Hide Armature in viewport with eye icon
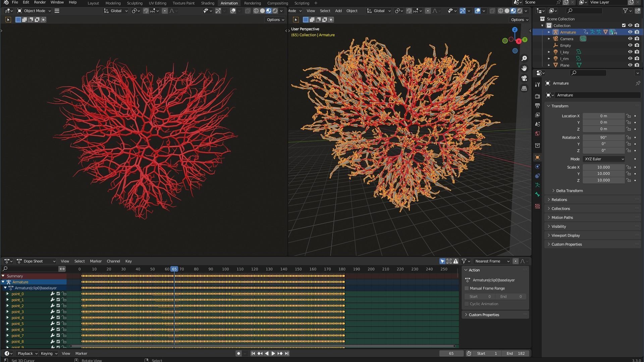644x362 pixels. click(x=630, y=32)
